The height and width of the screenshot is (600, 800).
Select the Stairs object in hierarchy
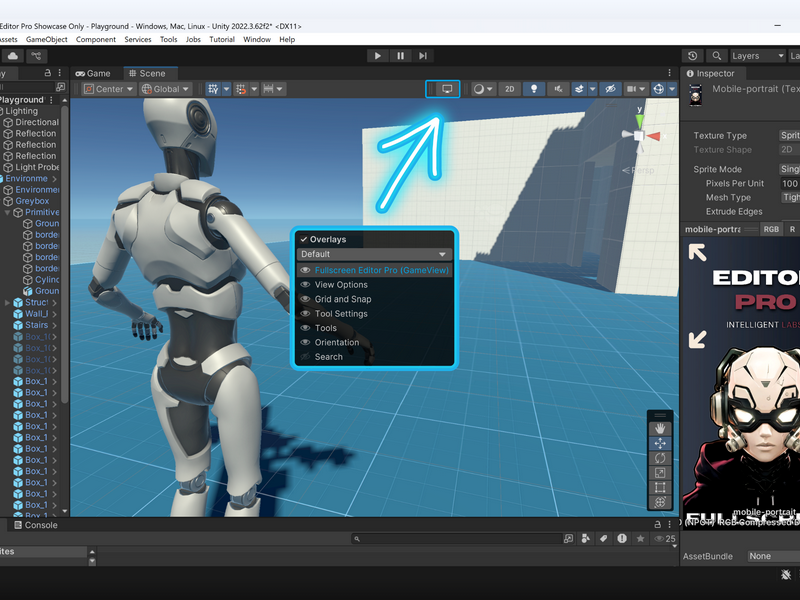pos(36,325)
